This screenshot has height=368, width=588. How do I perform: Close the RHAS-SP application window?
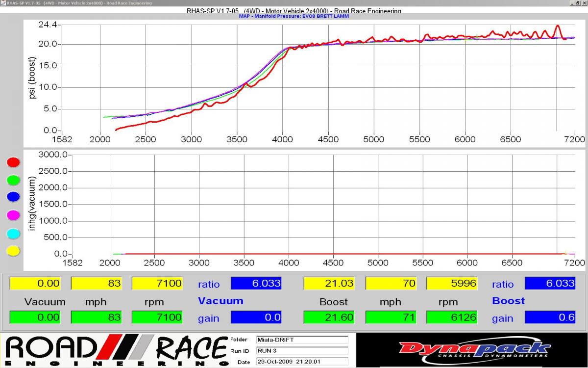tap(584, 3)
